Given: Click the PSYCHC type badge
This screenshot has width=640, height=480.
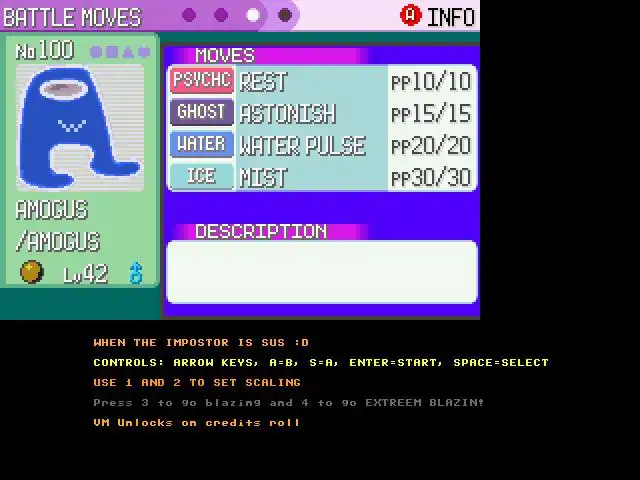Looking at the screenshot, I should click(x=202, y=80).
